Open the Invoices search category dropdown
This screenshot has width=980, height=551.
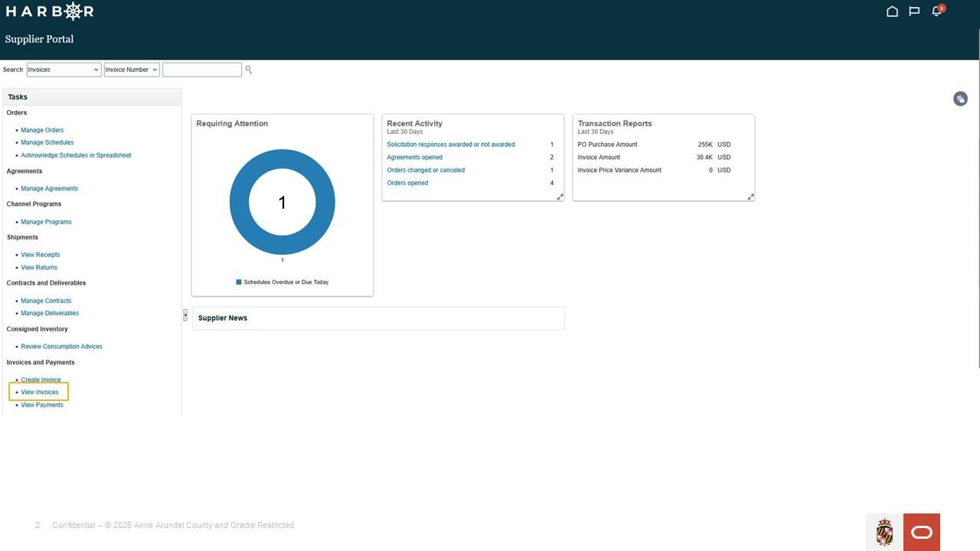coord(64,70)
